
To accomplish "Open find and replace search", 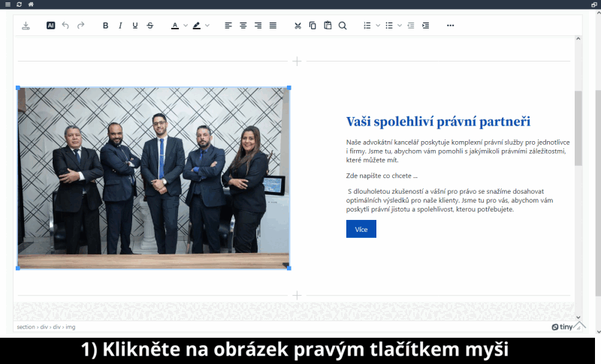I will 343,26.
